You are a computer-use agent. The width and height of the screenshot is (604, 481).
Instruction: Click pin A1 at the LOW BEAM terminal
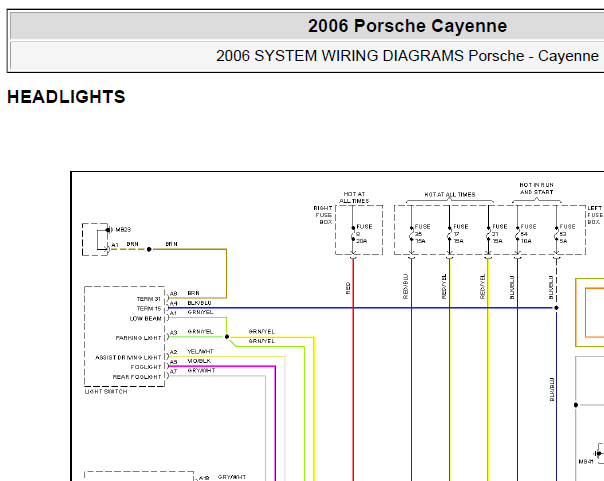click(x=173, y=313)
